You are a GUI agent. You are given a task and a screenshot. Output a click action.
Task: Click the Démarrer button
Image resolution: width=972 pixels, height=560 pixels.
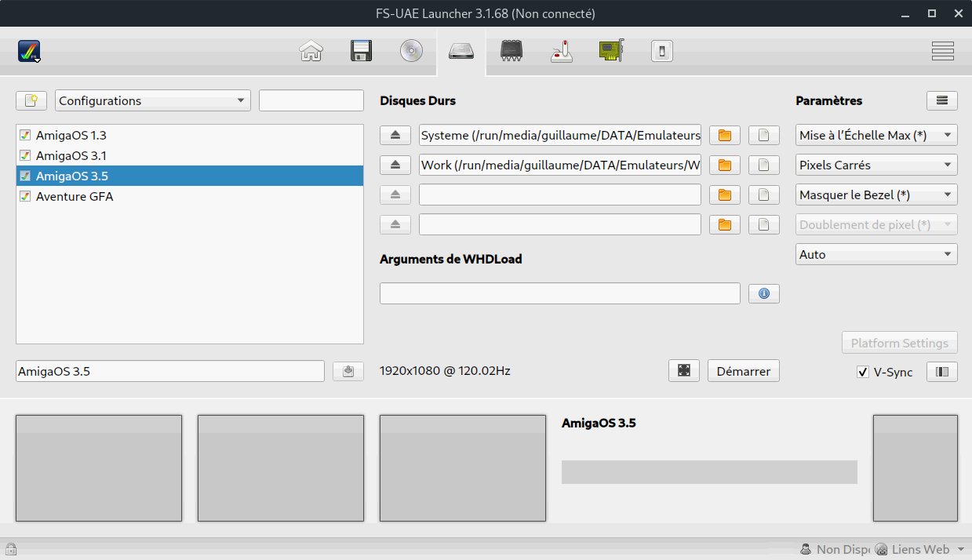click(744, 371)
